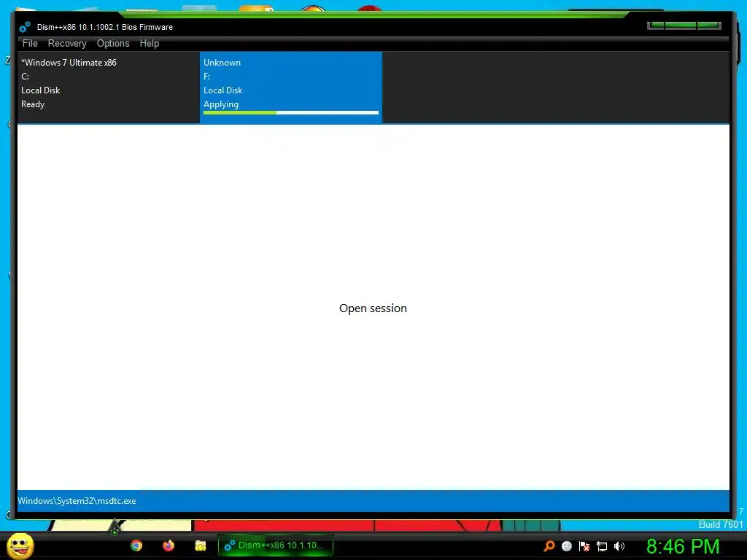Image resolution: width=747 pixels, height=560 pixels.
Task: Launch Google Chrome from taskbar
Action: (x=136, y=545)
